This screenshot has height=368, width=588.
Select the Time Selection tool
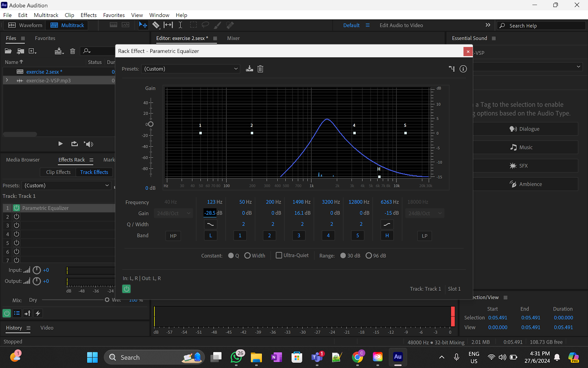coord(180,25)
